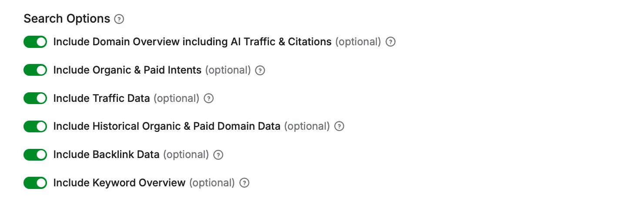
Task: Click the Search Options heading text
Action: coord(67,19)
